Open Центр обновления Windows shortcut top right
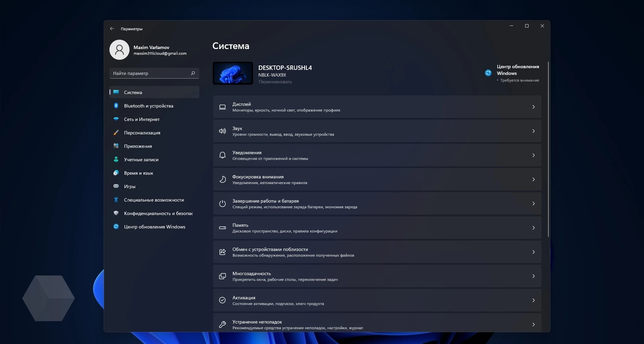The height and width of the screenshot is (344, 644). tap(512, 73)
